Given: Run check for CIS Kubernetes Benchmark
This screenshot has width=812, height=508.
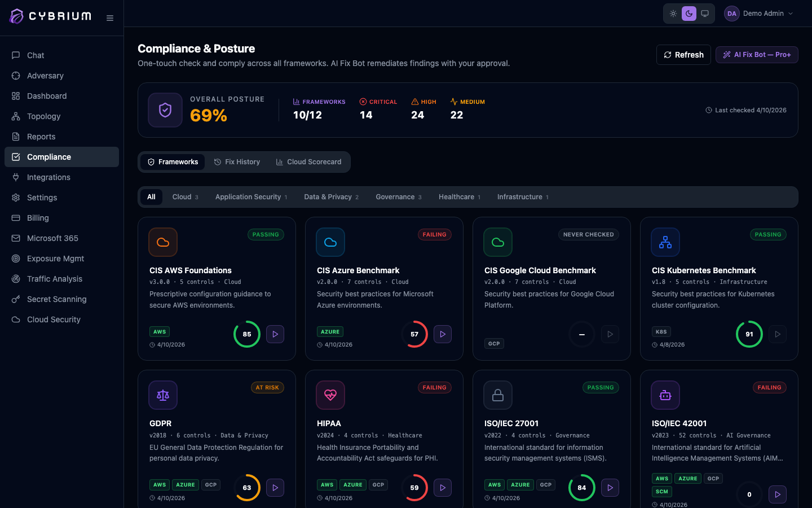Looking at the screenshot, I should pos(778,334).
